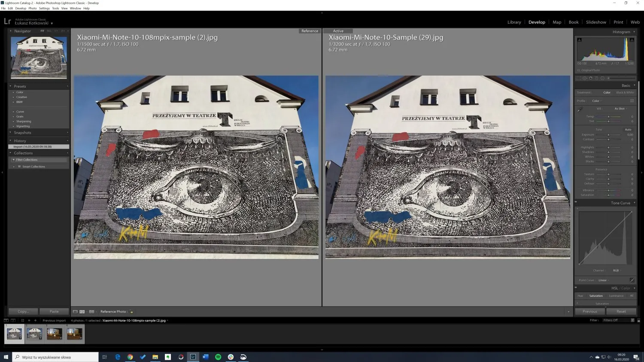
Task: Select the Radial Filter tool icon
Action: pos(602,78)
